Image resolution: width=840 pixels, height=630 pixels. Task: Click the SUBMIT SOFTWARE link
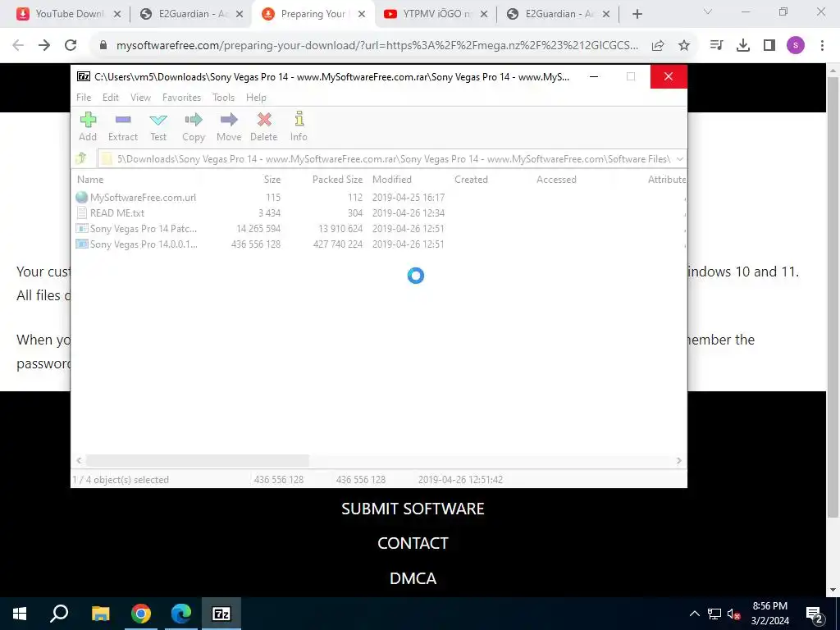click(413, 509)
